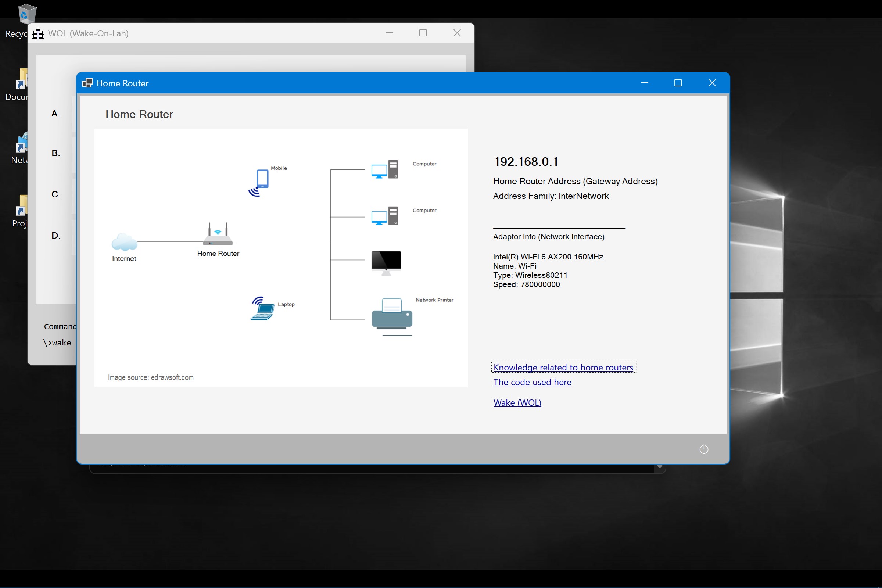
Task: Click the 192.168.0.1 gateway address text
Action: [526, 162]
